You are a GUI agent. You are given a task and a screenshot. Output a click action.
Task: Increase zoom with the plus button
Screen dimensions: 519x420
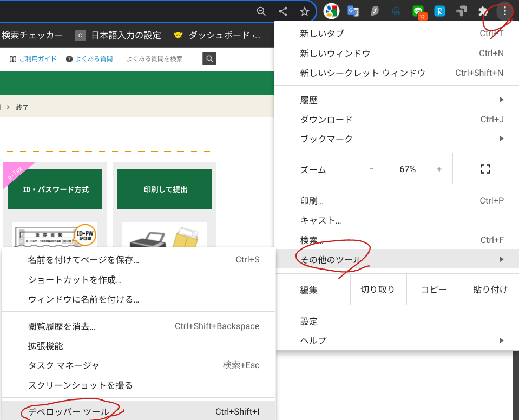(x=439, y=169)
